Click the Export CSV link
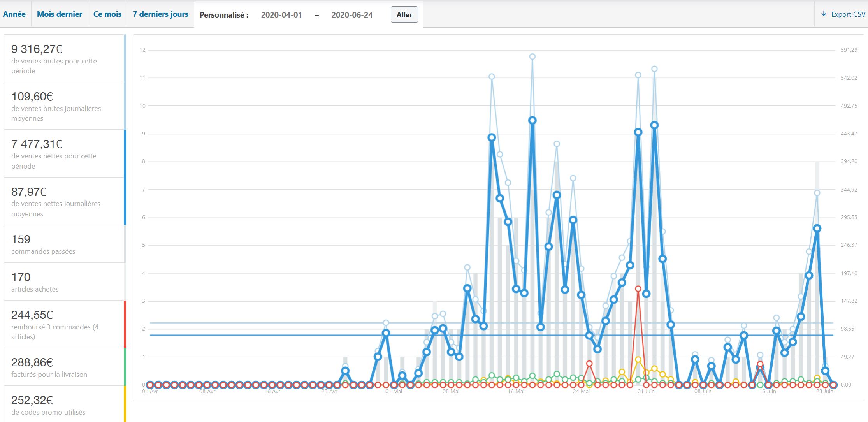 pyautogui.click(x=848, y=14)
